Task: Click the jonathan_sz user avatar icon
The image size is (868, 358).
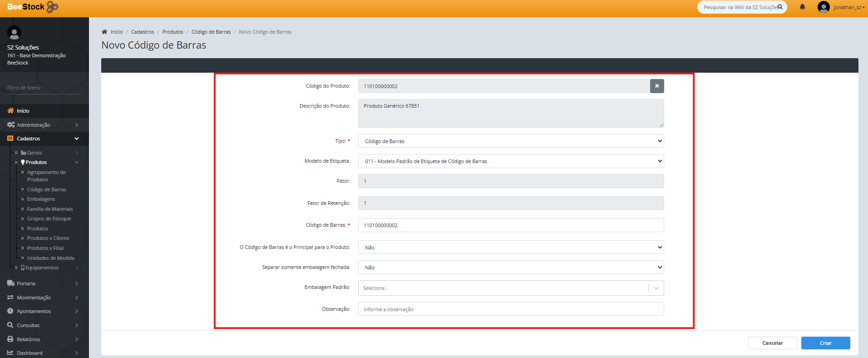Action: coord(823,7)
